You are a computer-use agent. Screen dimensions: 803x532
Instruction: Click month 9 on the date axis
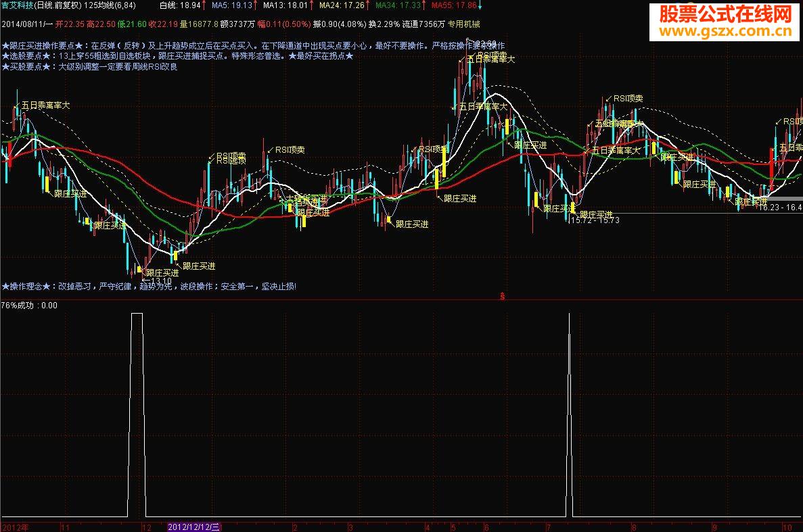pyautogui.click(x=715, y=527)
